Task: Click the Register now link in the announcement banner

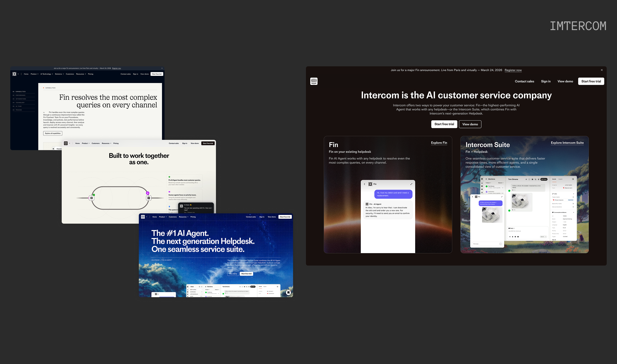Action: pyautogui.click(x=513, y=70)
